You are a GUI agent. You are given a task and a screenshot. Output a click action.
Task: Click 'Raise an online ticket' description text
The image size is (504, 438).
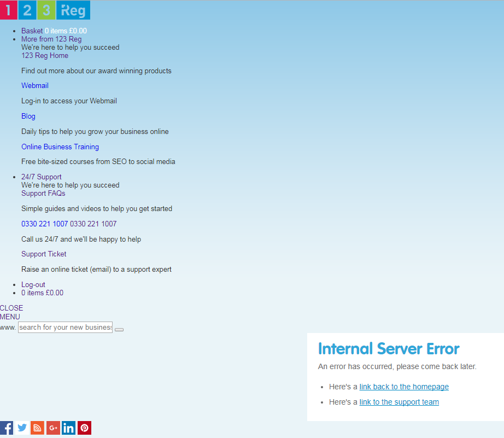[x=96, y=270]
